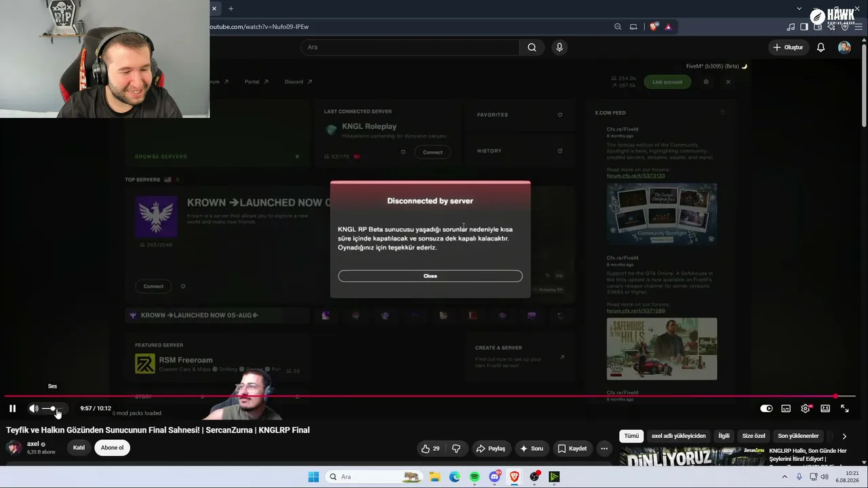The height and width of the screenshot is (488, 868).
Task: Click the YouTube search magnifier button
Action: coord(532,47)
